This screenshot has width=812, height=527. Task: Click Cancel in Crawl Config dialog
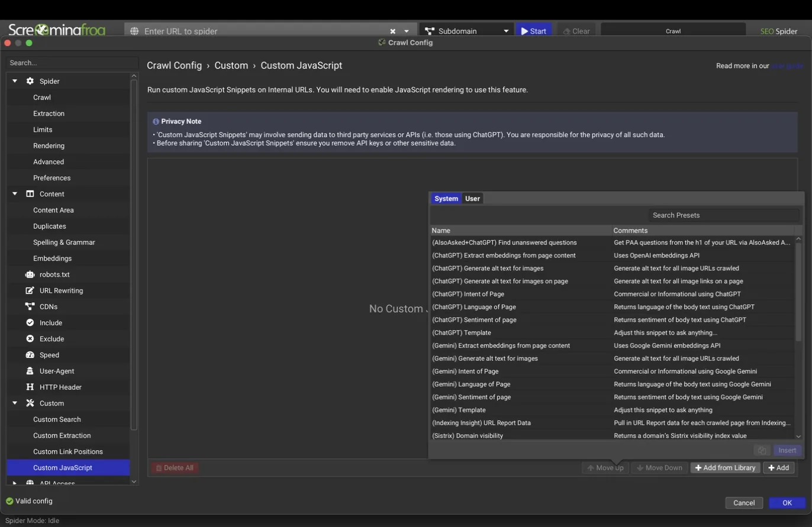(x=744, y=503)
